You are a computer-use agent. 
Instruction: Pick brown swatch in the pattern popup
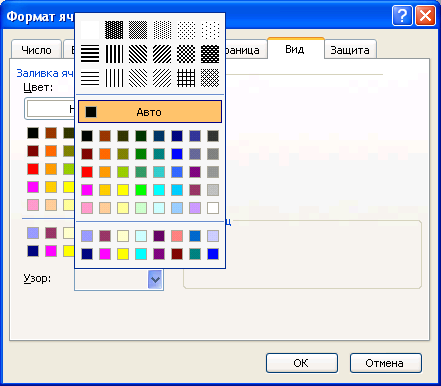[x=105, y=136]
